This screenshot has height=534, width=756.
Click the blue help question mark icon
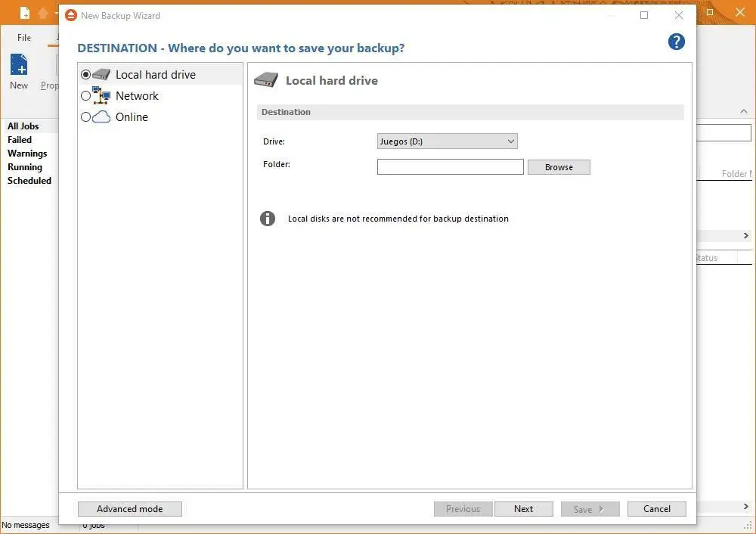[677, 42]
